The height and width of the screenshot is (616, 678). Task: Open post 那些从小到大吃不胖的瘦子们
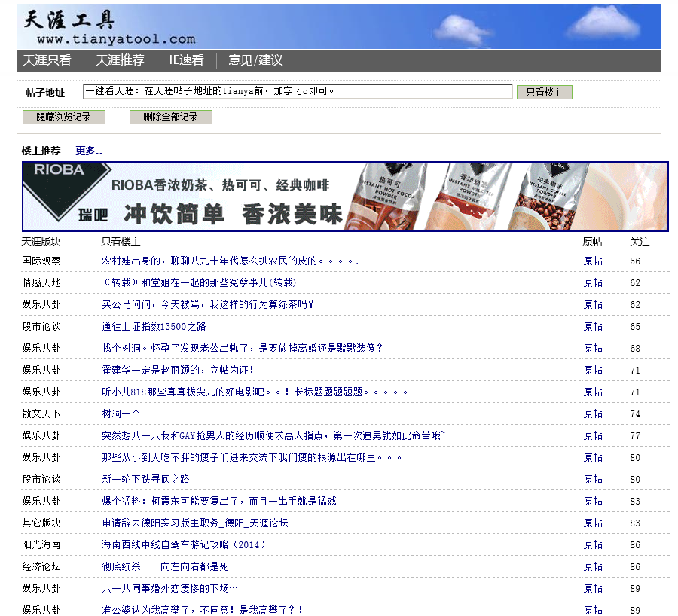tap(252, 457)
